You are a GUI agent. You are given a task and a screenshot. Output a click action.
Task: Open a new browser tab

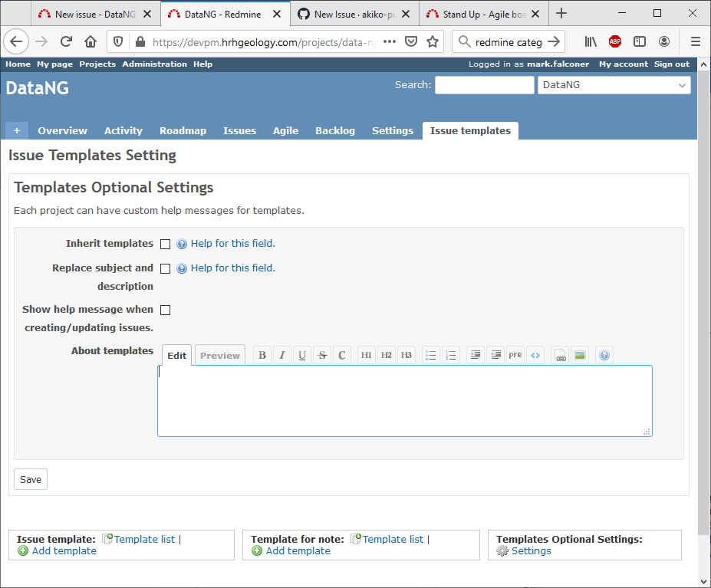click(561, 14)
